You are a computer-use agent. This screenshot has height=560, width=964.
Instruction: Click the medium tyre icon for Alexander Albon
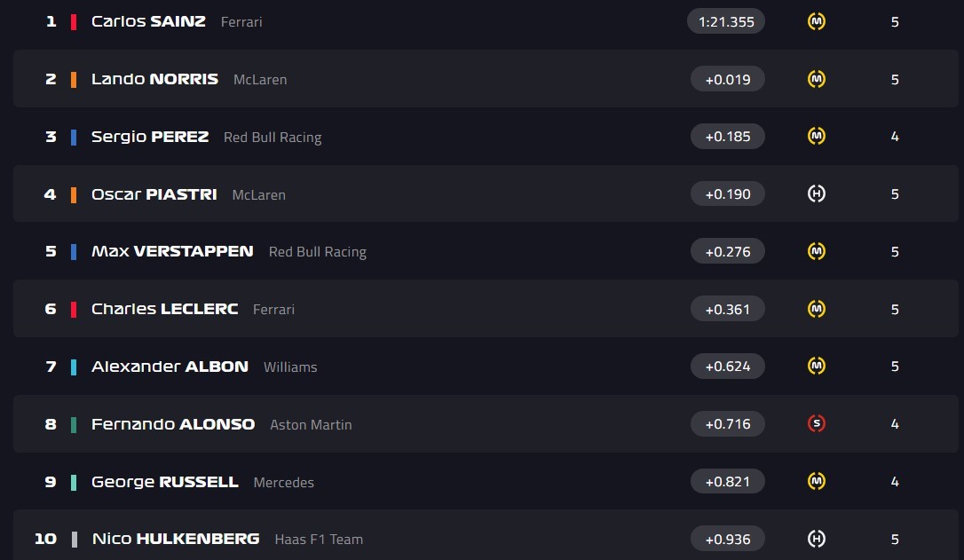(817, 366)
